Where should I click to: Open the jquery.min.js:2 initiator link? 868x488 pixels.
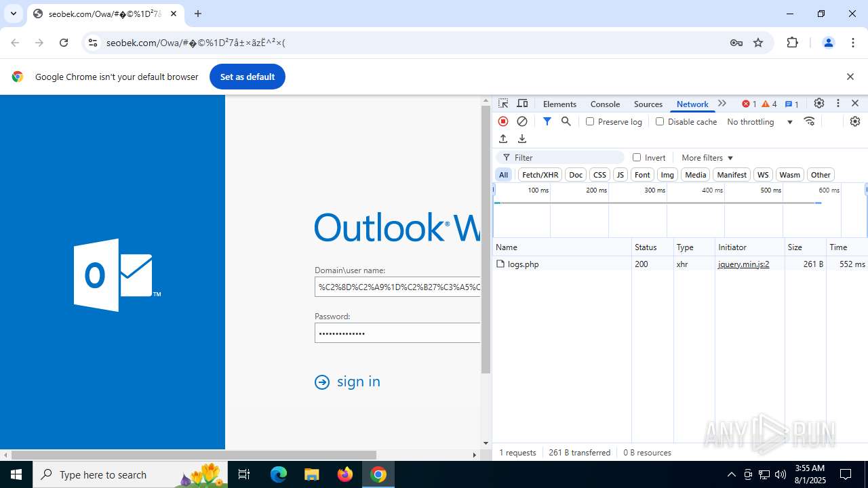743,264
